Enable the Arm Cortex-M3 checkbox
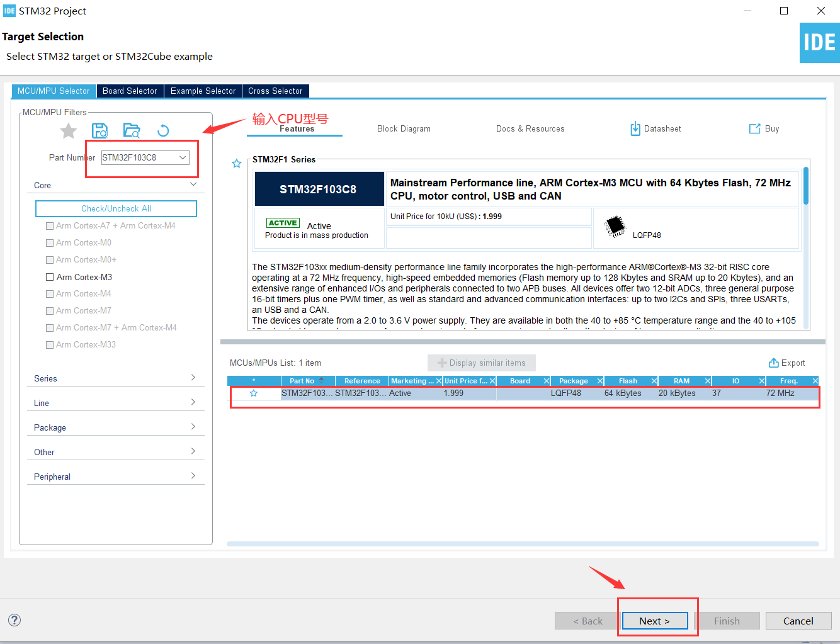This screenshot has height=644, width=840. click(x=50, y=277)
